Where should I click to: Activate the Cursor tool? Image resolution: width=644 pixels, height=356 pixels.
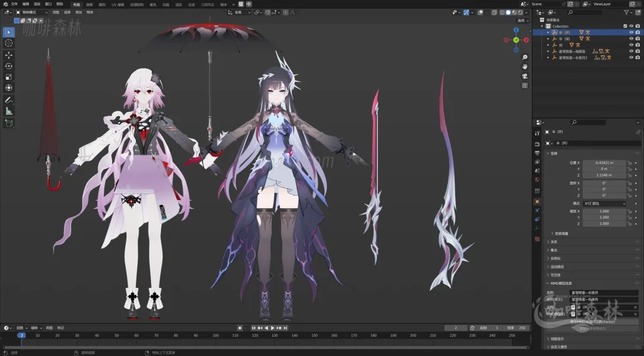click(x=9, y=43)
